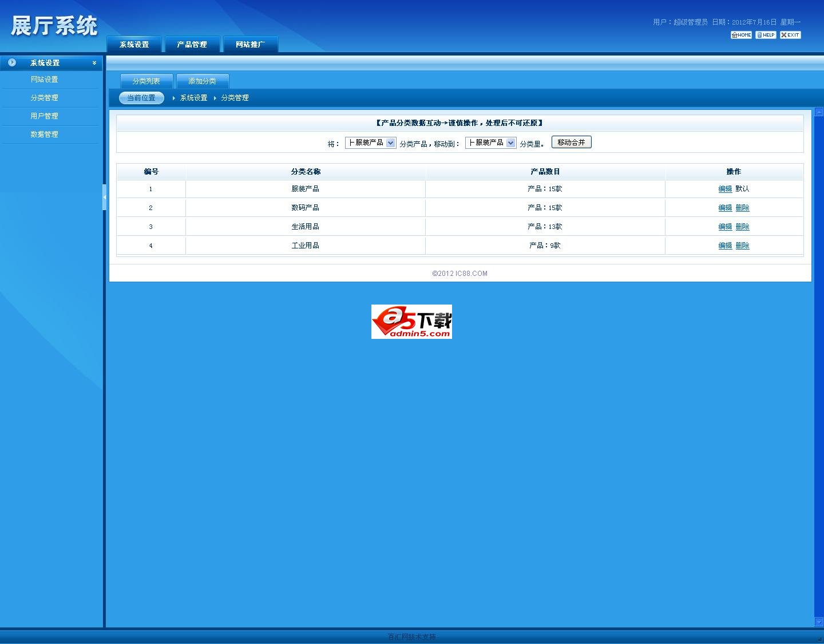The height and width of the screenshot is (644, 824).
Task: Click the 操作 column header
Action: click(x=734, y=172)
